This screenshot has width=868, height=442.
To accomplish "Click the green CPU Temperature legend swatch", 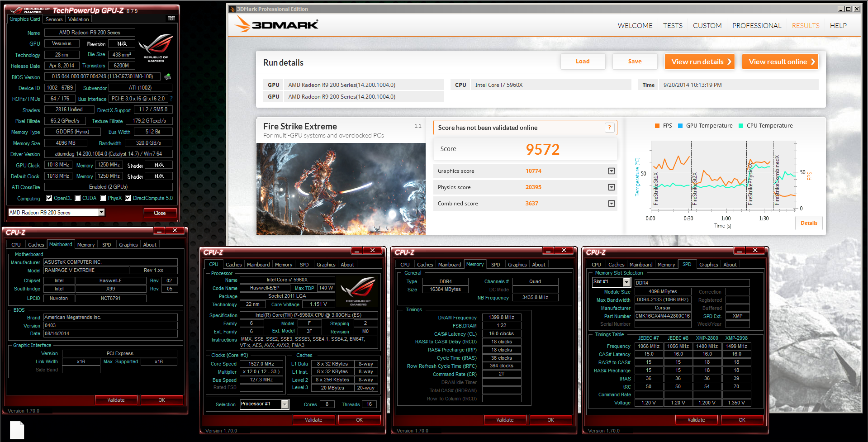I will 741,126.
